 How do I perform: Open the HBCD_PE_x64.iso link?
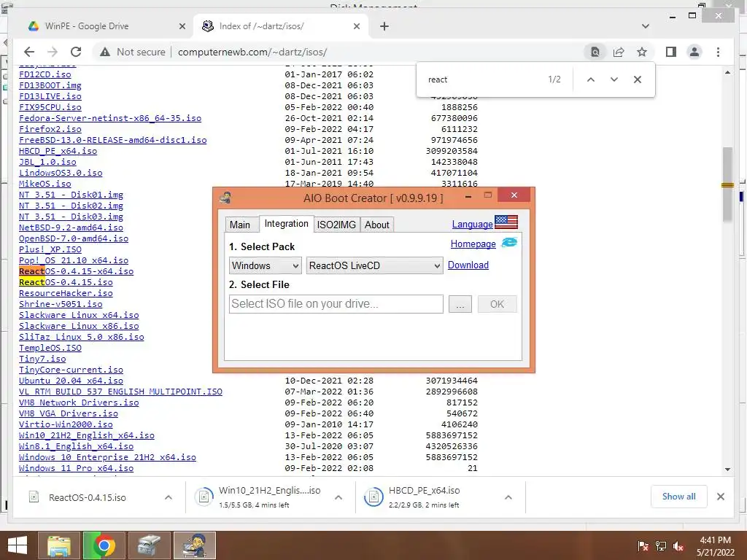(58, 151)
